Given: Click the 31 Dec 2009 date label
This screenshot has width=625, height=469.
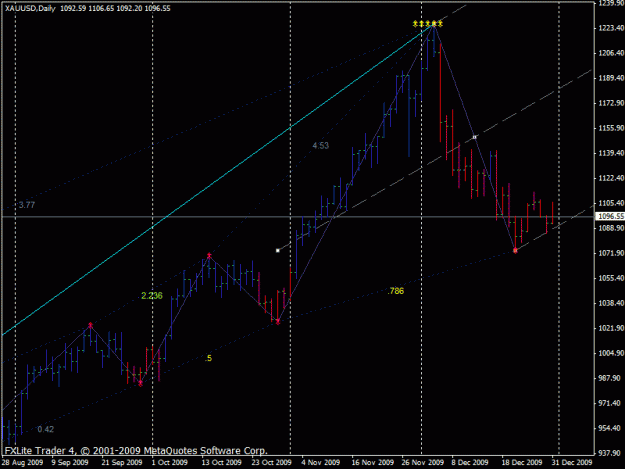Looking at the screenshot, I should tap(572, 463).
